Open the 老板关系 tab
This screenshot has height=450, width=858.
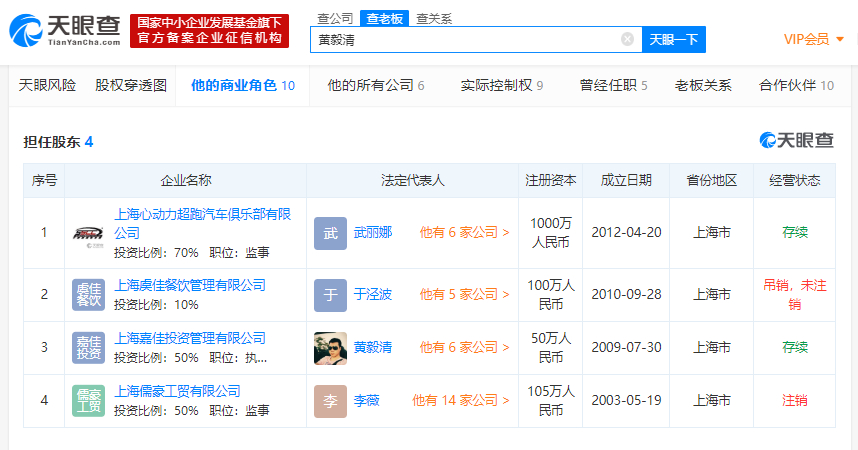point(703,85)
